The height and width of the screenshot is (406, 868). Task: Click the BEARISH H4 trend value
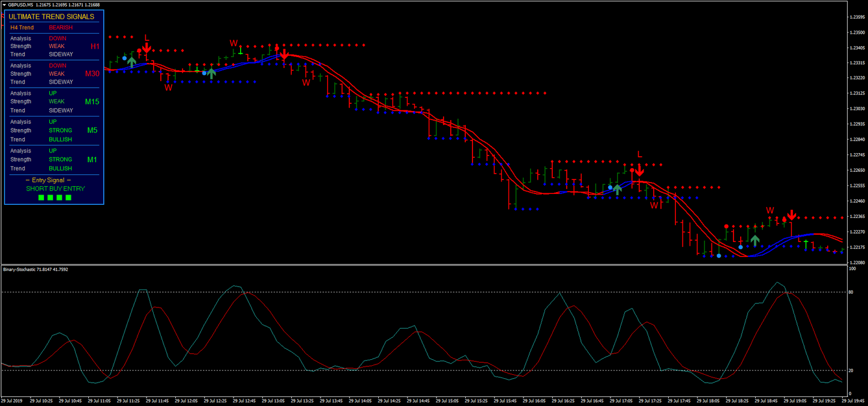click(61, 28)
